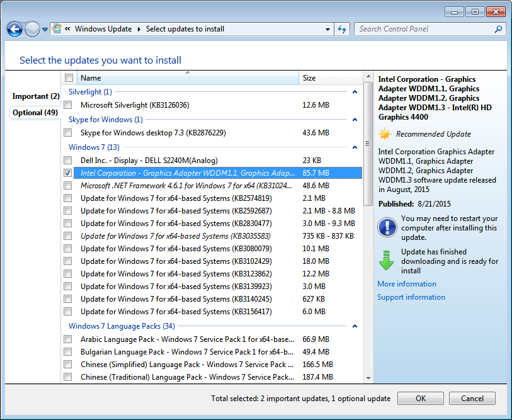512x420 pixels.
Task: Collapse the Windows 7 Language Packs group
Action: [355, 326]
